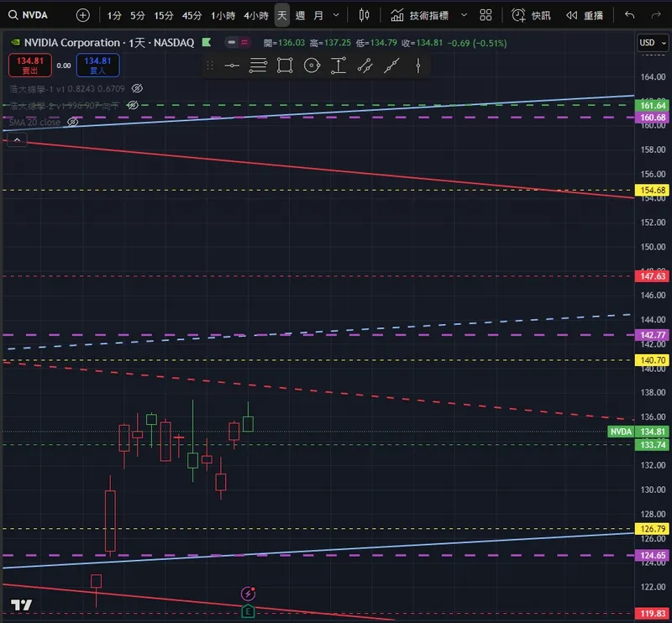Open the candlestick chart type selector
The image size is (672, 623).
[x=364, y=15]
